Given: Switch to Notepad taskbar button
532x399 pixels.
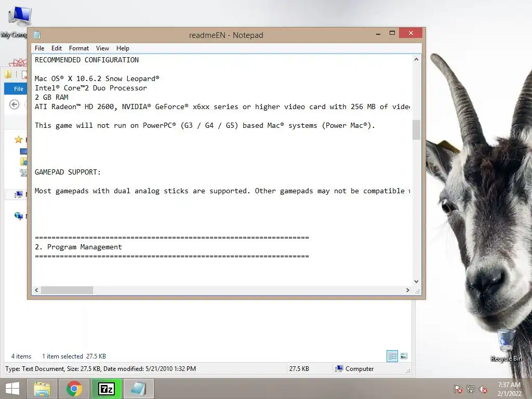Looking at the screenshot, I should click(138, 389).
